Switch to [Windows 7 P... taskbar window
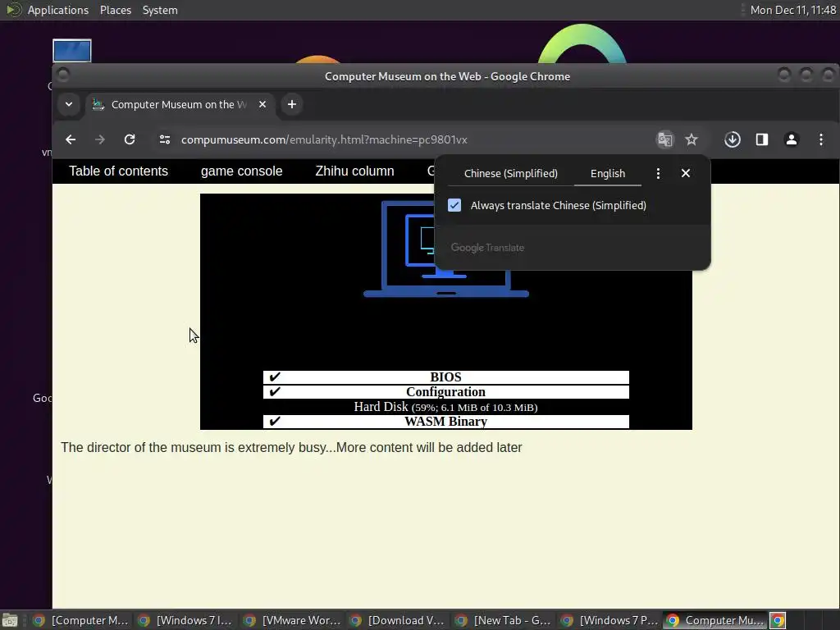The height and width of the screenshot is (630, 840). coord(609,620)
